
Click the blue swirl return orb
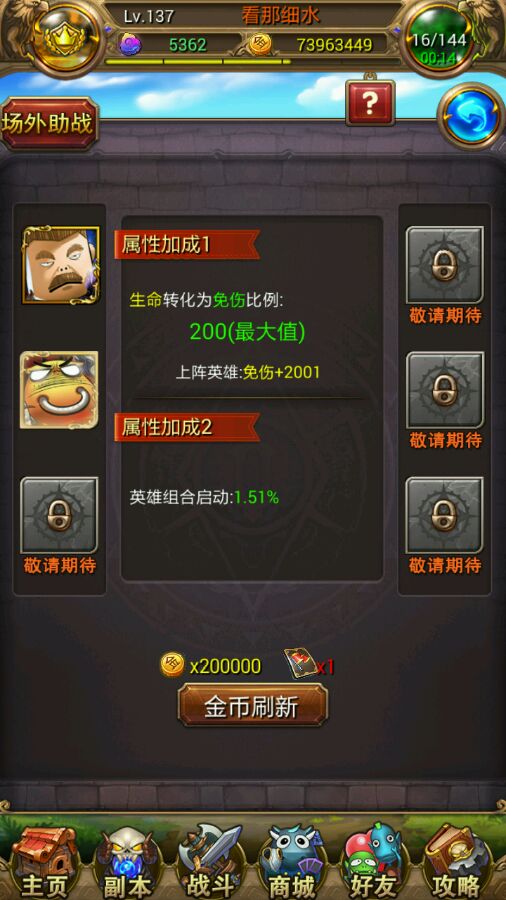click(472, 117)
